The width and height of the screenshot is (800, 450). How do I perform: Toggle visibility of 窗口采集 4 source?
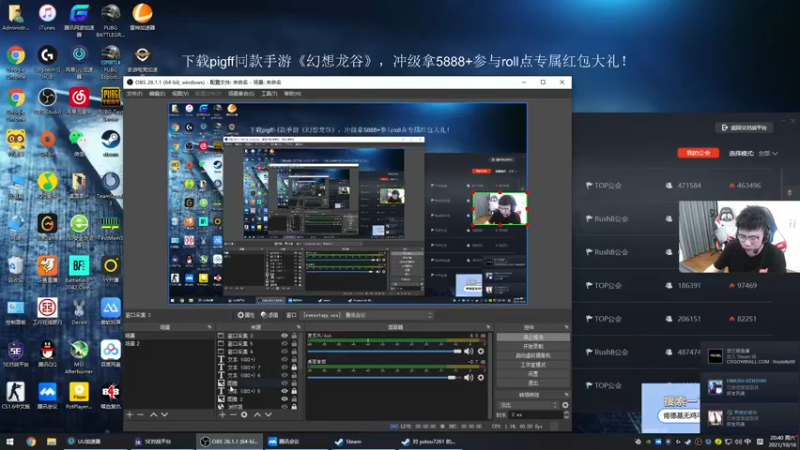click(285, 352)
